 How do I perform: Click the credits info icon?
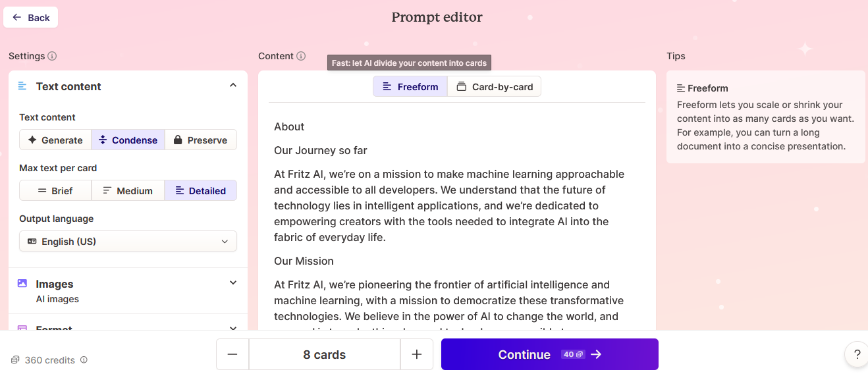(x=84, y=360)
